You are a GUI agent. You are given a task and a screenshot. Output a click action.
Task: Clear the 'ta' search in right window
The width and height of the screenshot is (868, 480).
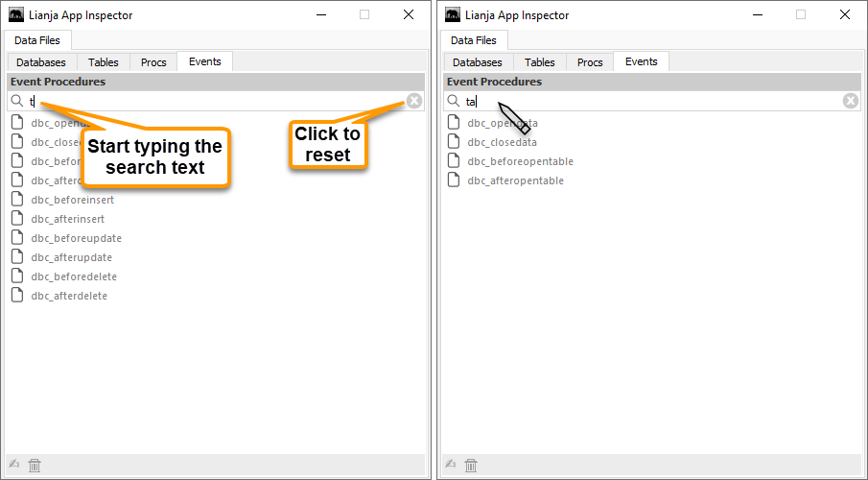click(850, 101)
